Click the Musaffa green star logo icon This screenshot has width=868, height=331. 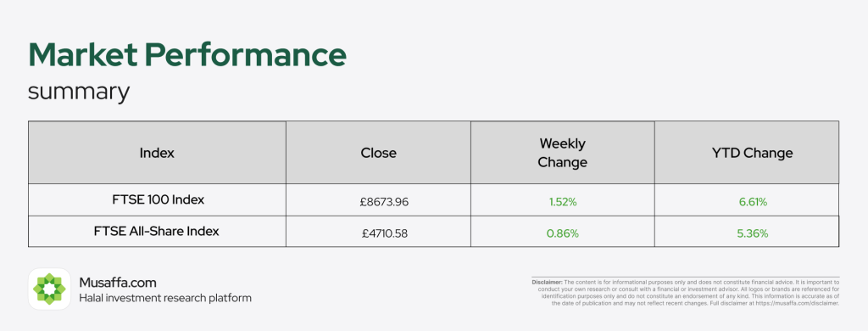coord(49,289)
